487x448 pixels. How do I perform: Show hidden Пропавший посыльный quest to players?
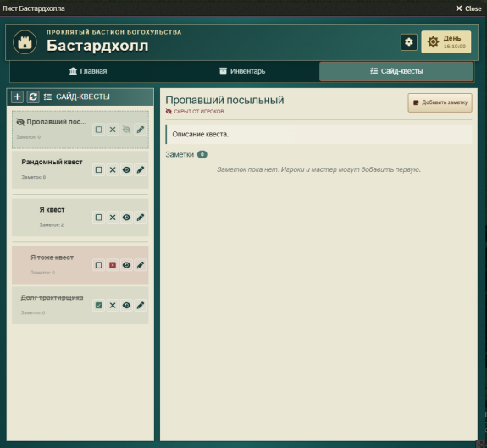pos(126,130)
